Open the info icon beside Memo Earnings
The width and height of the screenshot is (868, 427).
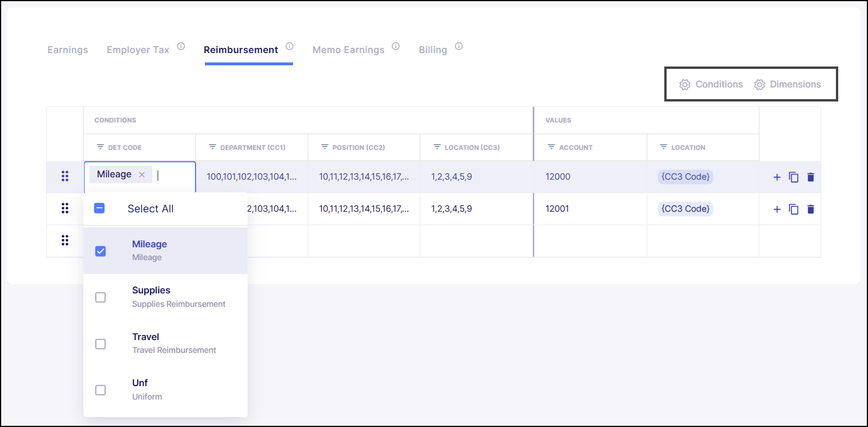[x=396, y=45]
